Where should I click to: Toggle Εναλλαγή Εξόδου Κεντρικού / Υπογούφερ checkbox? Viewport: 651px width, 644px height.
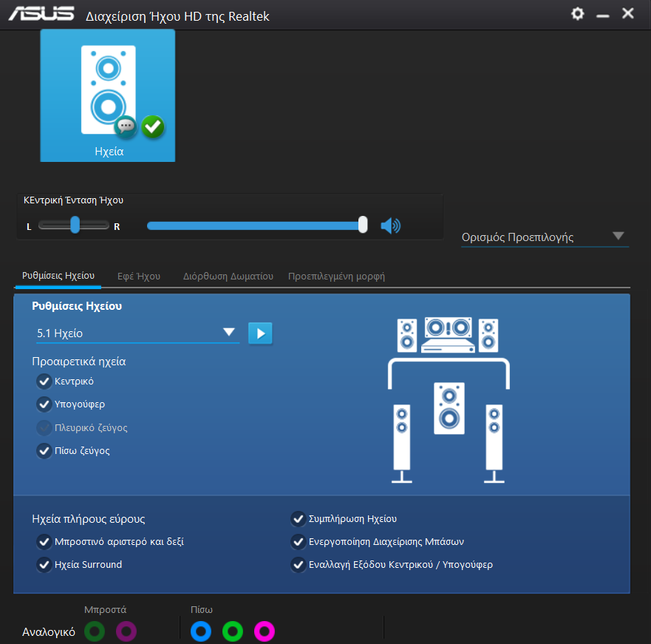[x=298, y=565]
